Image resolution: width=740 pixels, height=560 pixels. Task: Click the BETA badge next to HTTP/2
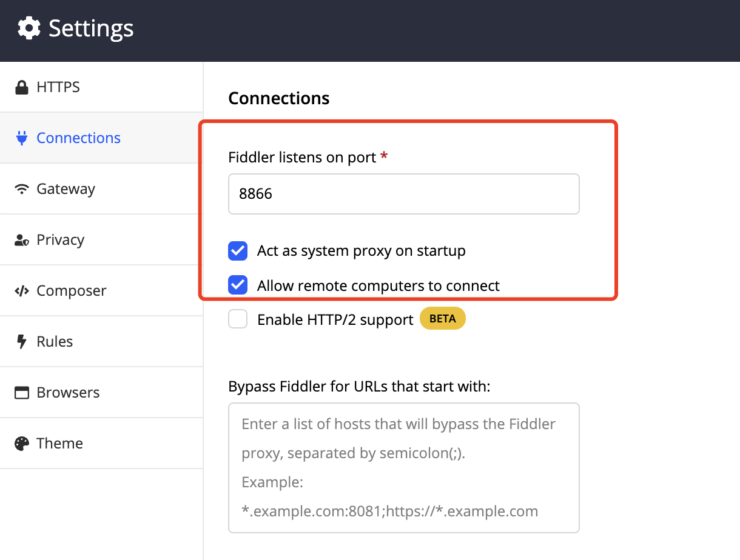[442, 319]
